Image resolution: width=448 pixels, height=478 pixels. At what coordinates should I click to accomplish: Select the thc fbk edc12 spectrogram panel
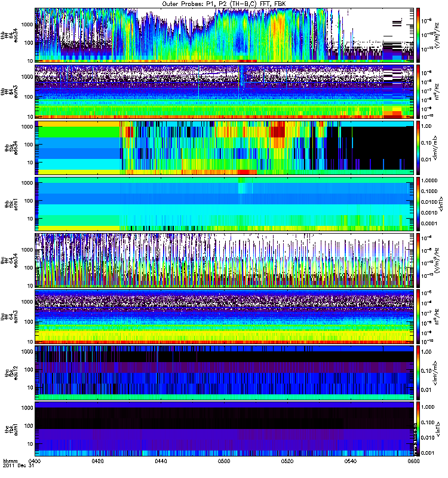[x=224, y=373]
